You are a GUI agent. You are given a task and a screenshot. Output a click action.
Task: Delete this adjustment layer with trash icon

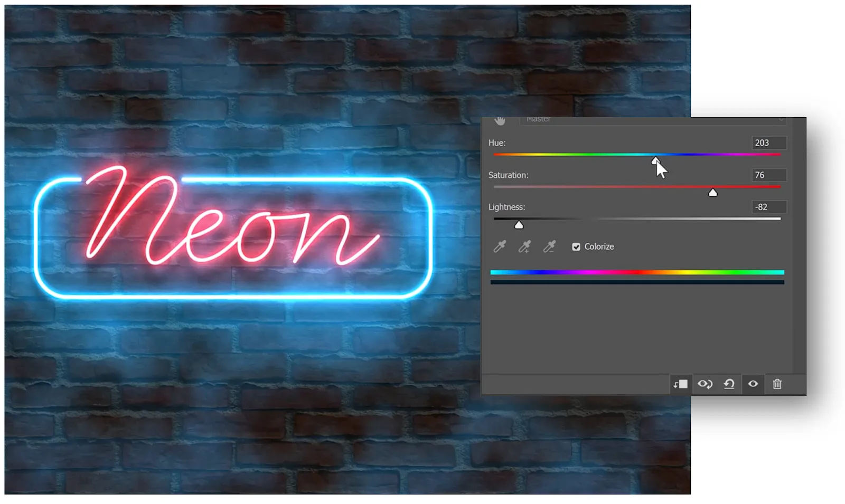(x=777, y=384)
